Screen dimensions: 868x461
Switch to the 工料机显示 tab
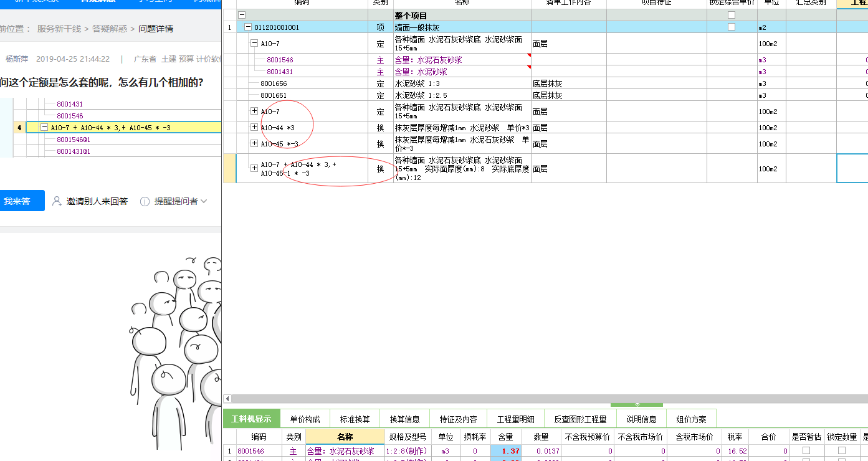coord(251,419)
